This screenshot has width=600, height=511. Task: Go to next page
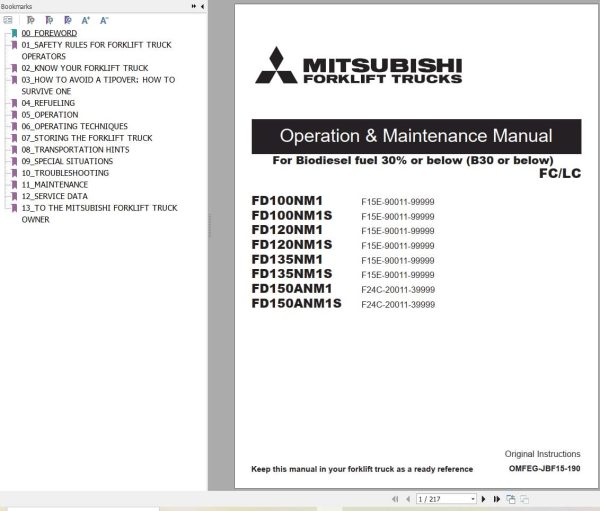coord(483,499)
